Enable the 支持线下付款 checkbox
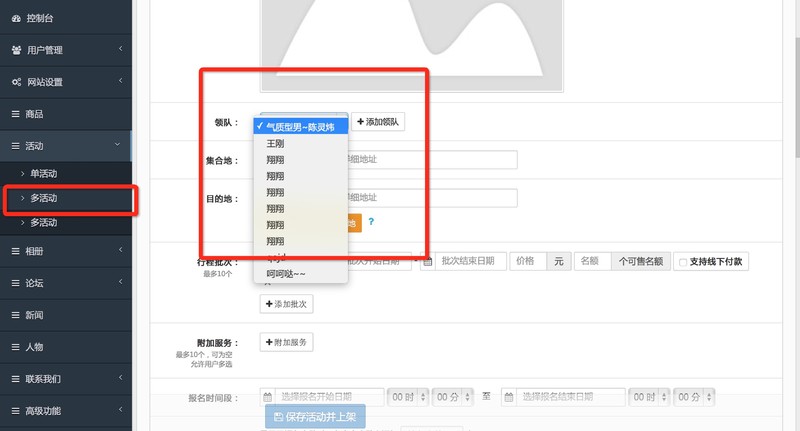Viewport: 800px width, 431px height. pos(683,262)
